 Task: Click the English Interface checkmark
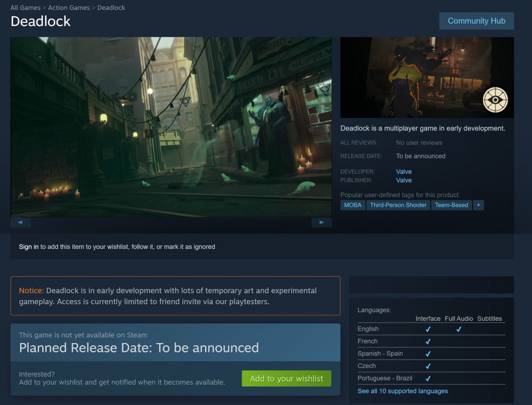[427, 329]
